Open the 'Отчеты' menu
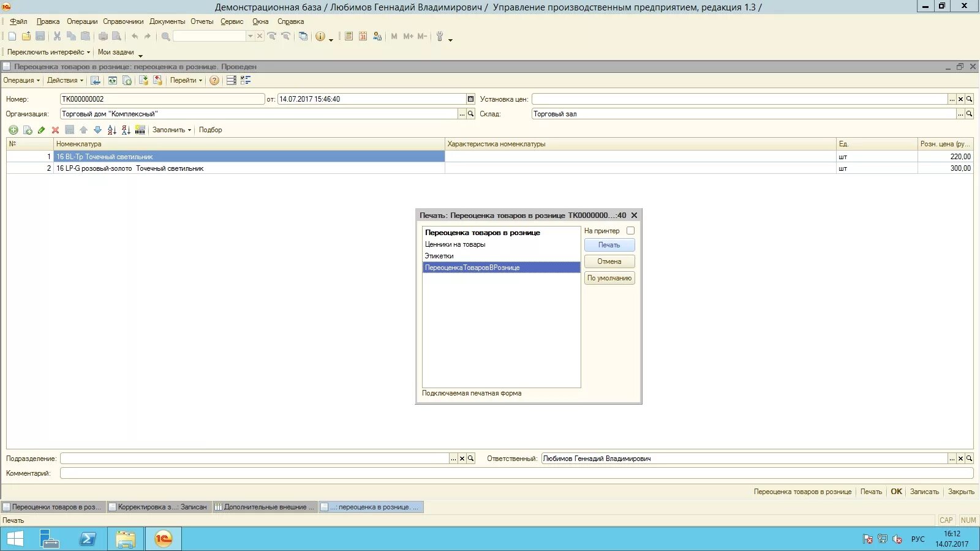Viewport: 980px width, 551px height. pos(202,21)
